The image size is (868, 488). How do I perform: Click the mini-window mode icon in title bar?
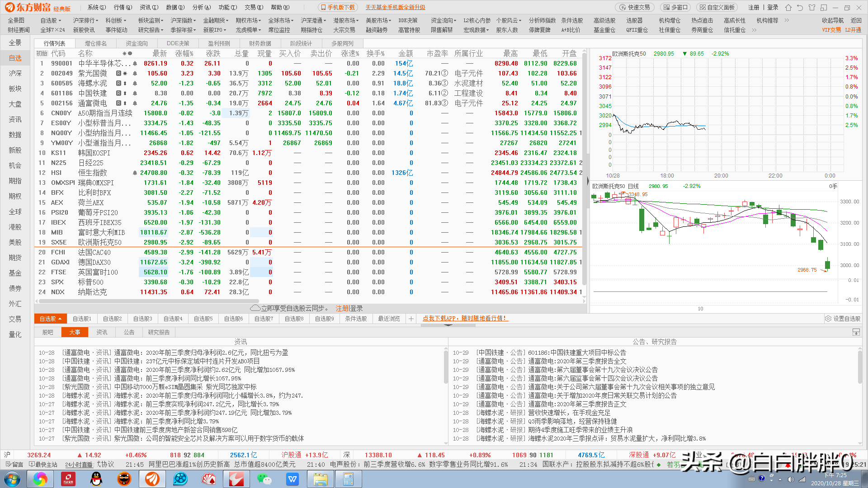pos(824,7)
